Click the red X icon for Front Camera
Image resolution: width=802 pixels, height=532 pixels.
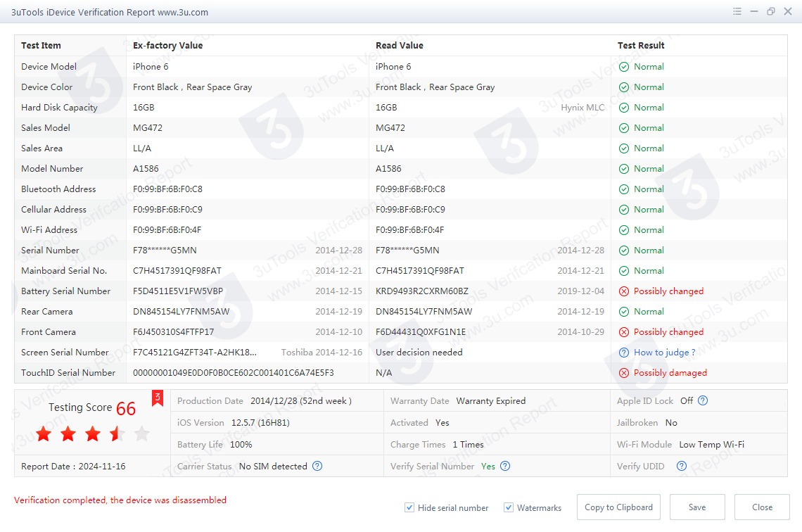click(624, 332)
